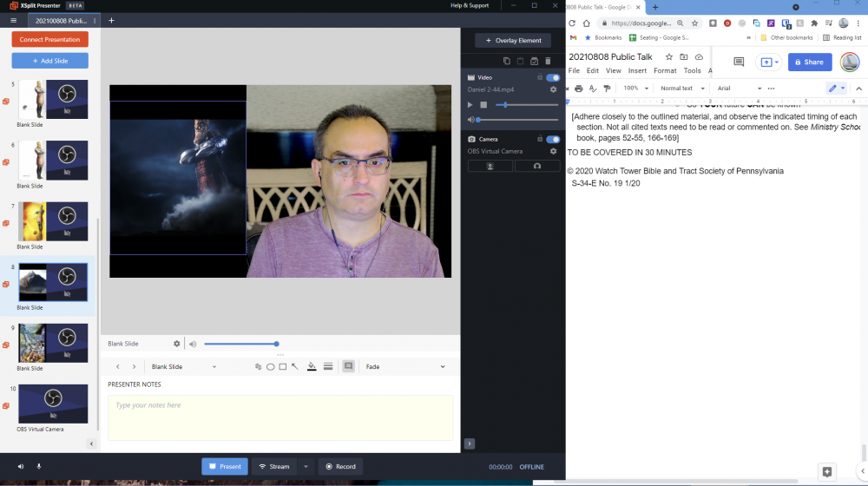868x486 pixels.
Task: Select the arrow pointer annotation tool
Action: (295, 366)
